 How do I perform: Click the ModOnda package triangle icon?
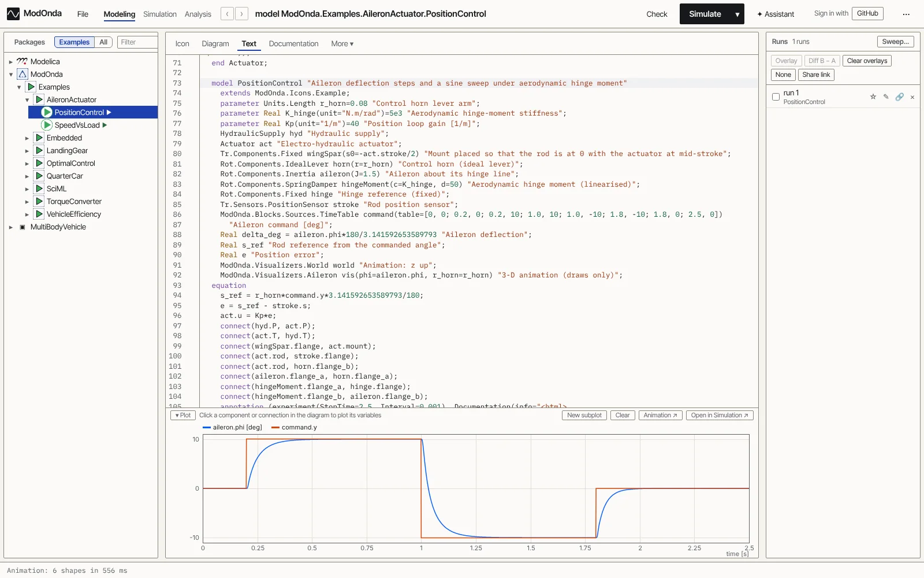click(23, 74)
